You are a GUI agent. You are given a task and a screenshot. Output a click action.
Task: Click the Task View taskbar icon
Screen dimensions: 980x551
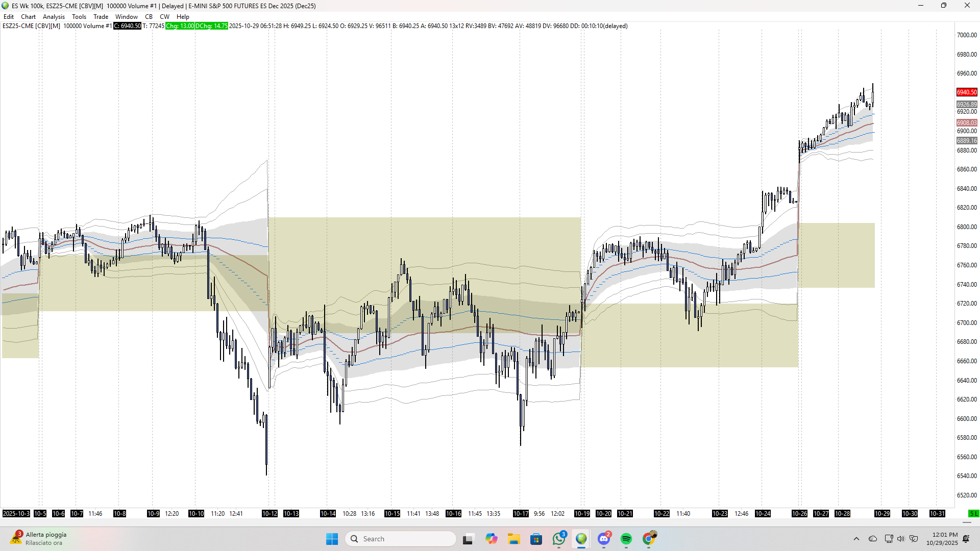[468, 539]
